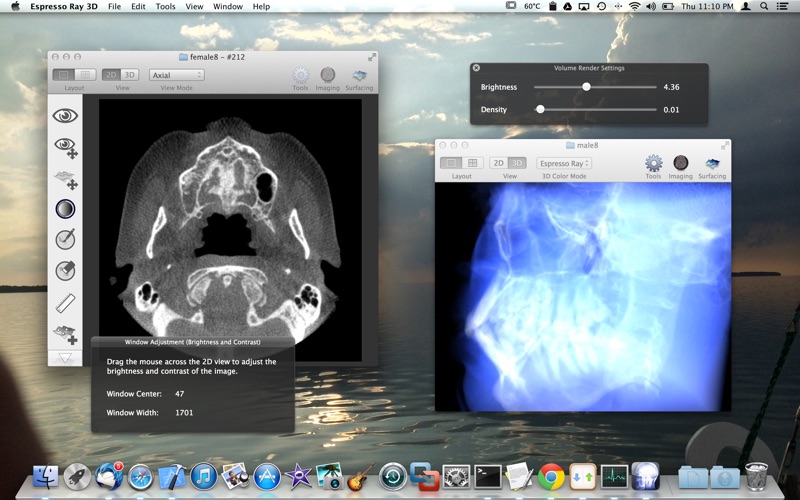Open the Axial view mode dropdown
Screen dimensions: 800x500
(177, 75)
